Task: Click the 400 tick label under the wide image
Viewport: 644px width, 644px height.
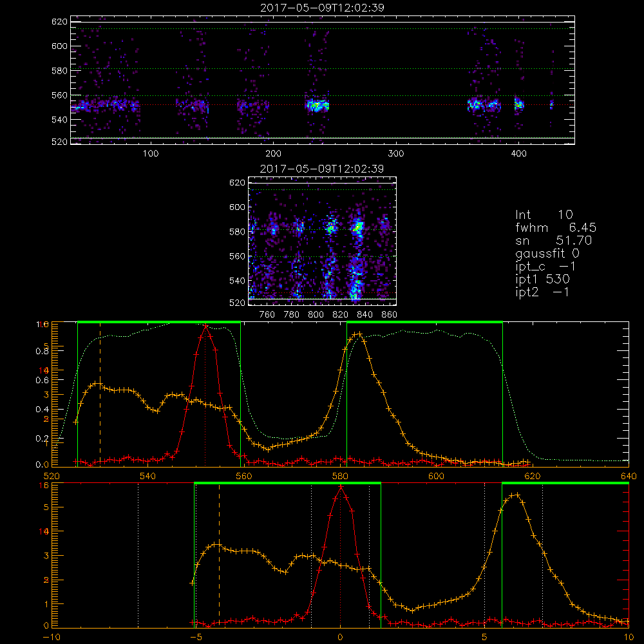Action: coord(518,154)
